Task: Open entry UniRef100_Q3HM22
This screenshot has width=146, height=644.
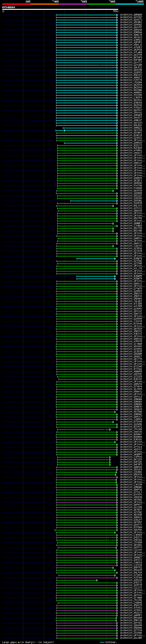Action: pos(131,40)
